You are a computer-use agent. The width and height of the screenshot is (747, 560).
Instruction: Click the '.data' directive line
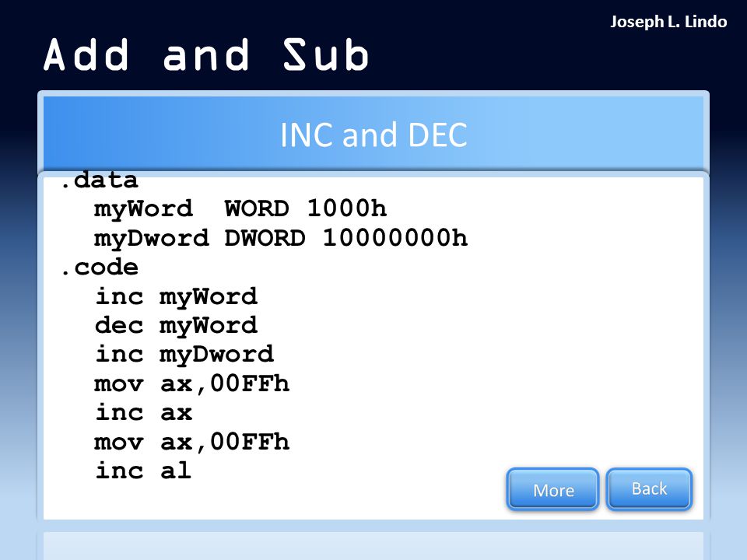pyautogui.click(x=100, y=180)
